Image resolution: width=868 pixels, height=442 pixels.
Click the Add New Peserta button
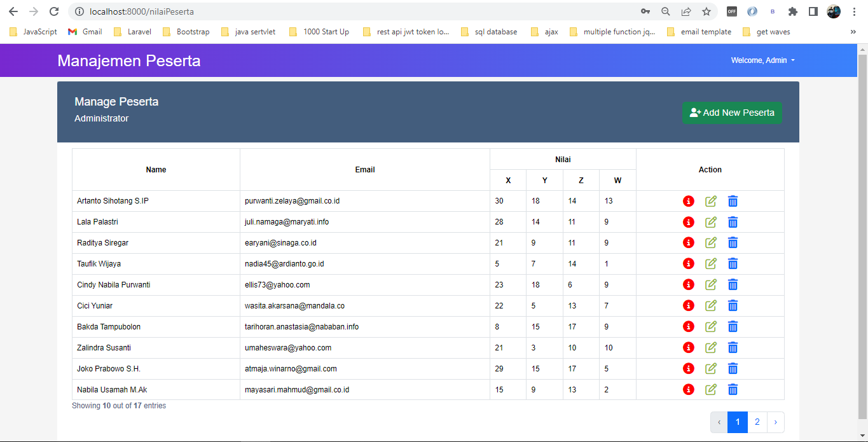click(x=732, y=113)
